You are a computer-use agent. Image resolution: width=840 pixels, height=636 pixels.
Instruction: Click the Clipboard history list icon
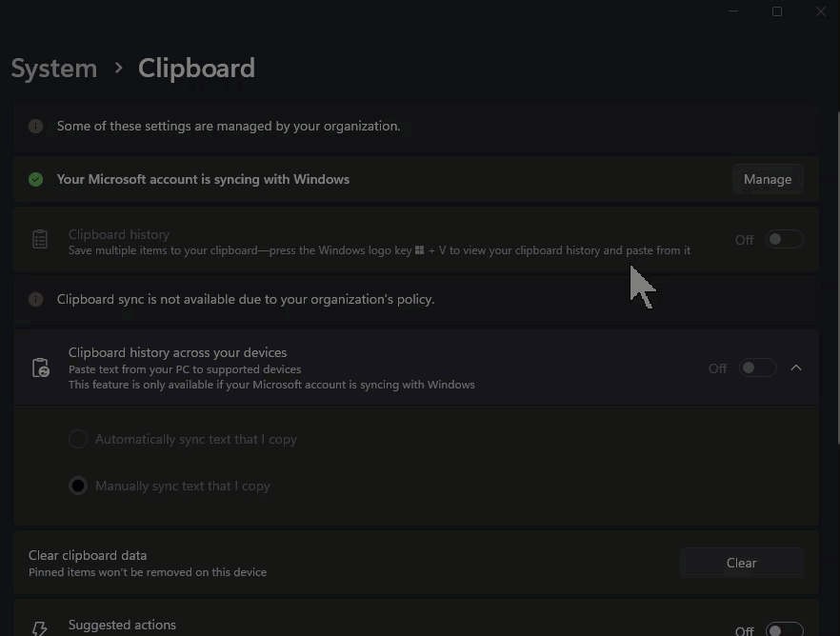40,239
